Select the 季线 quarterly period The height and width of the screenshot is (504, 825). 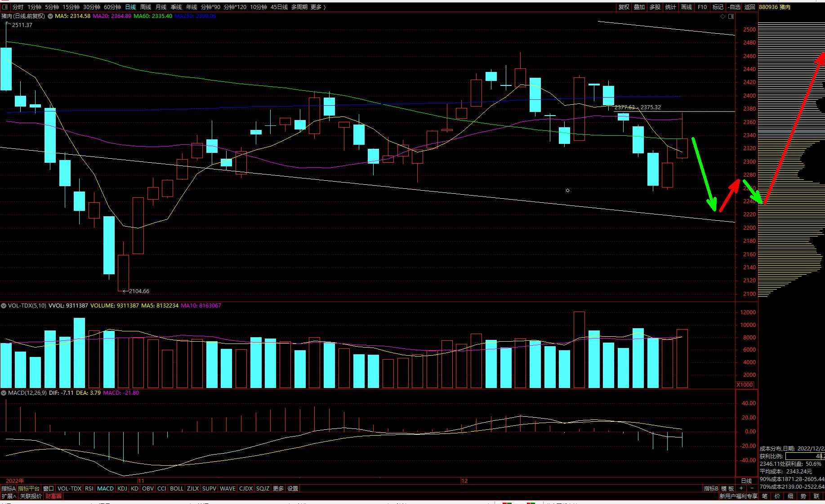pos(176,7)
